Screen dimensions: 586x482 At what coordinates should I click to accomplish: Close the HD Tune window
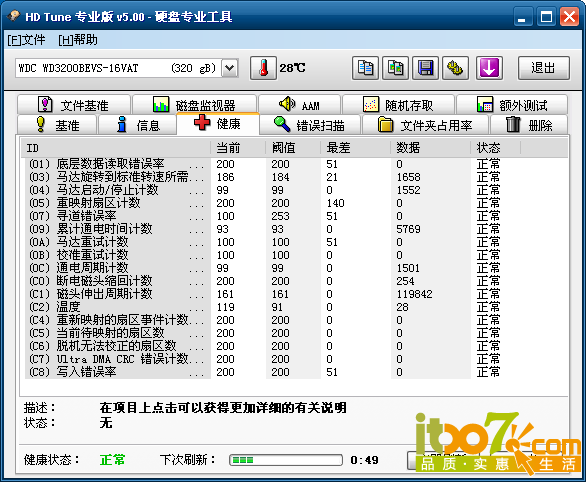[x=570, y=16]
